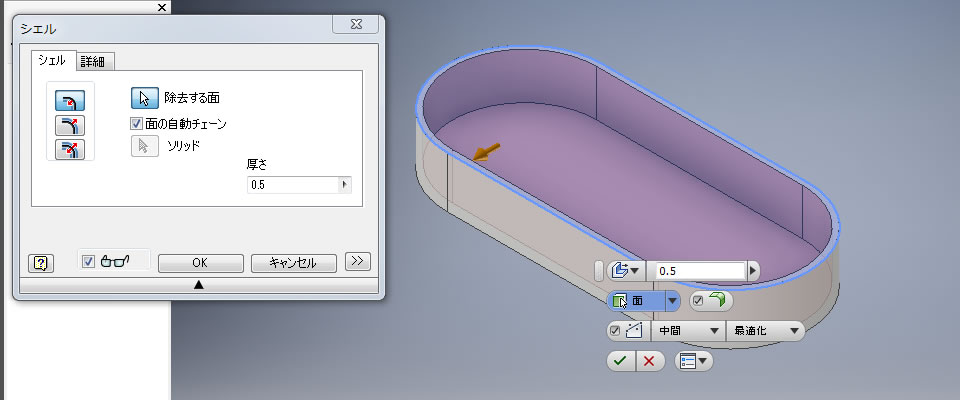The height and width of the screenshot is (400, 960).
Task: Switch to the シェル tab
Action: [52, 61]
